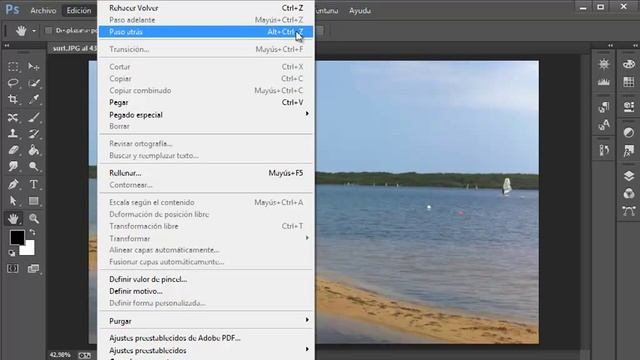The width and height of the screenshot is (640, 360).
Task: Select the Pen tool
Action: tap(13, 184)
